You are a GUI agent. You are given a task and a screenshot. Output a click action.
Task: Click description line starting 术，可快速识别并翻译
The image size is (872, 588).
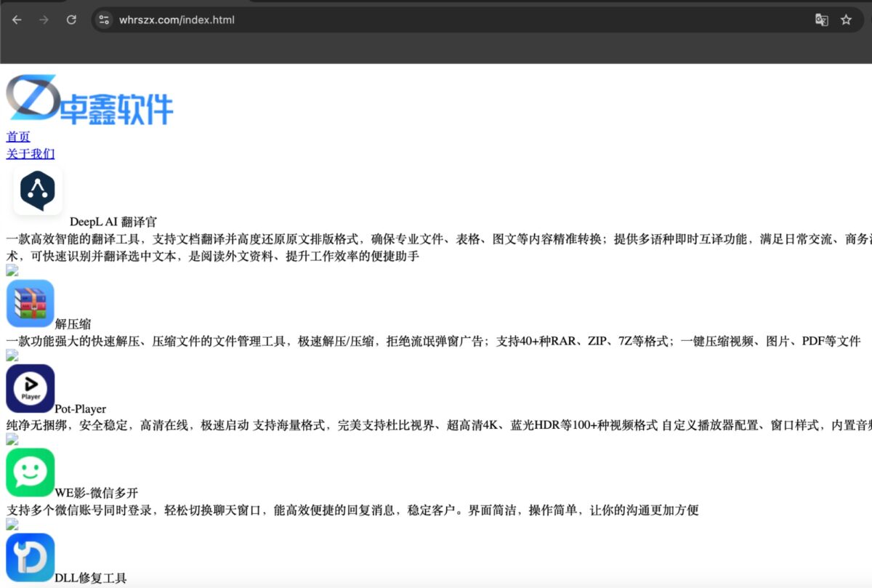[x=213, y=257]
